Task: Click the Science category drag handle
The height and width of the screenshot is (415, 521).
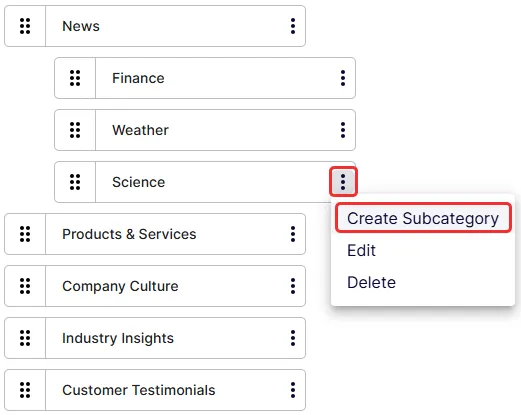Action: [x=75, y=182]
